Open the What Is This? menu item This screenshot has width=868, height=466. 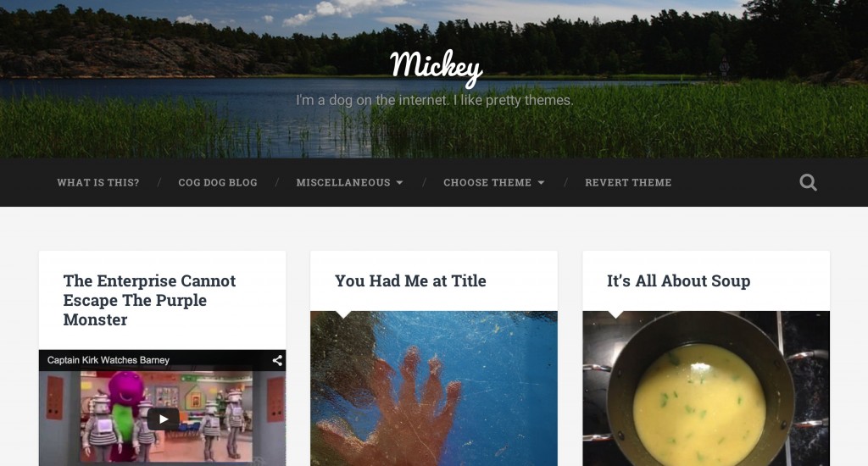[98, 182]
